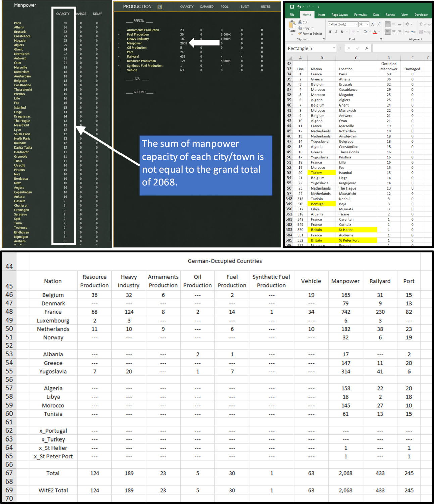The image size is (434, 504).
Task: Switch to the Review ribbon tab
Action: pos(390,15)
